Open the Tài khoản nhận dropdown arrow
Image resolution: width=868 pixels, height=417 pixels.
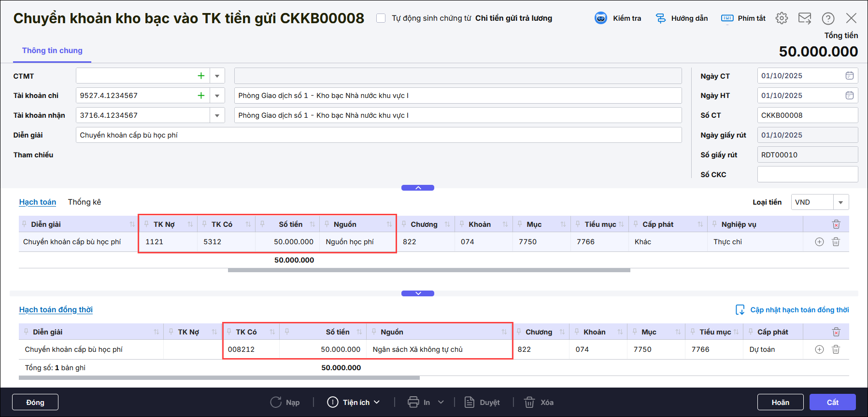pos(217,115)
